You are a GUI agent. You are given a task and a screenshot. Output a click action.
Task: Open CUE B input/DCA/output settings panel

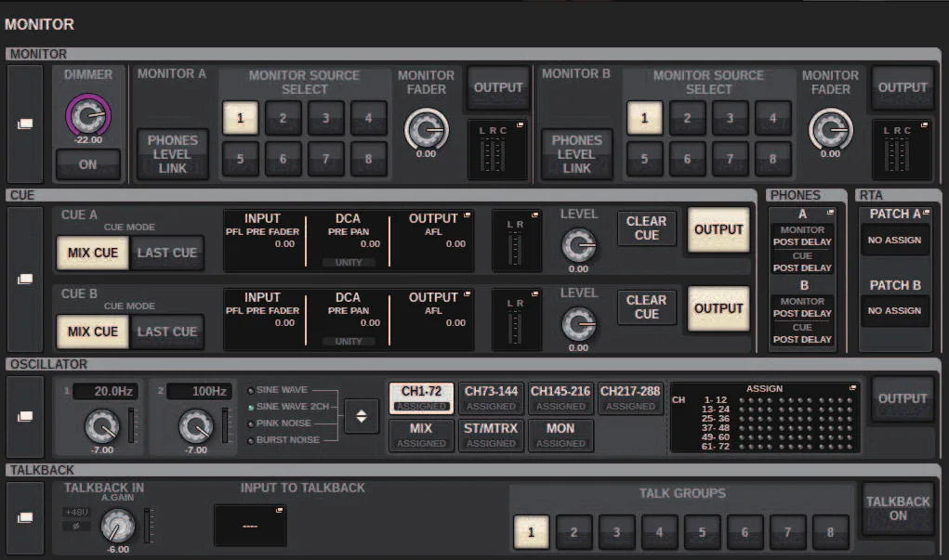click(x=349, y=319)
